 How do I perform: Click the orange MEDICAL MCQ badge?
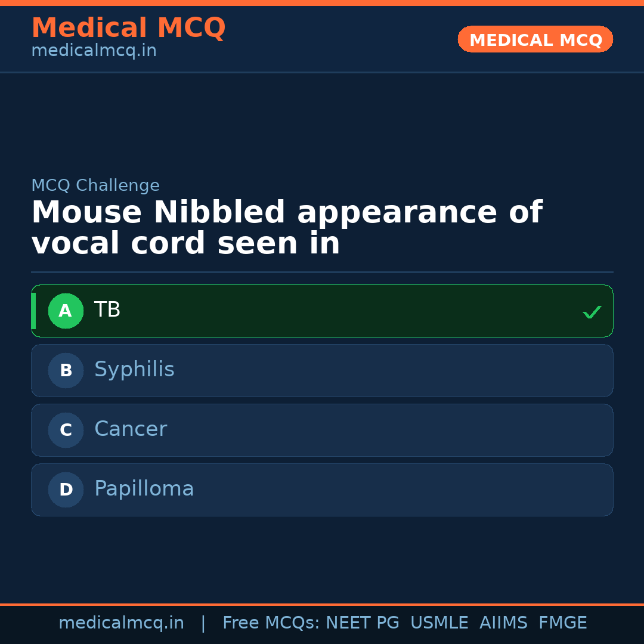coord(535,39)
